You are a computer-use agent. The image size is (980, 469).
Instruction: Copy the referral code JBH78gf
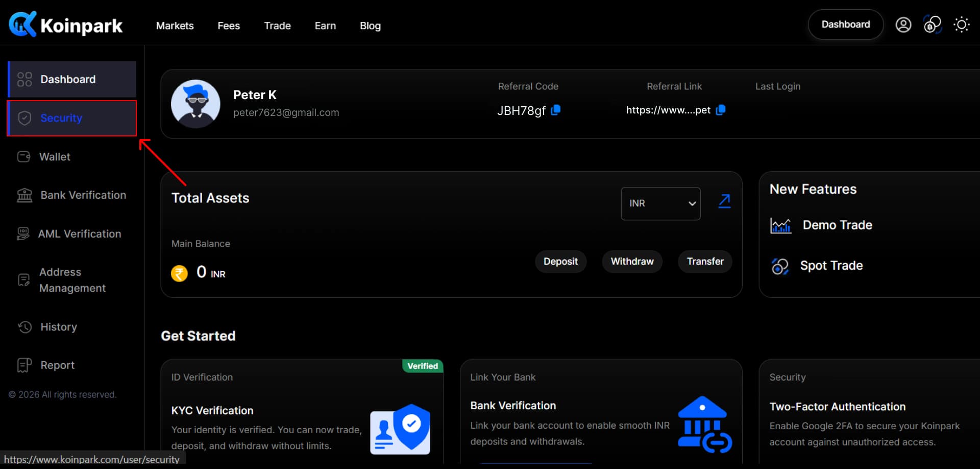tap(556, 110)
